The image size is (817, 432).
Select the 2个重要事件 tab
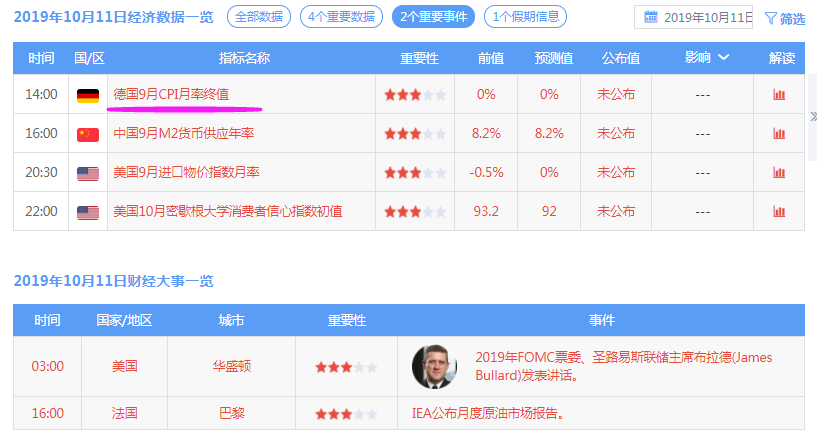coord(434,17)
